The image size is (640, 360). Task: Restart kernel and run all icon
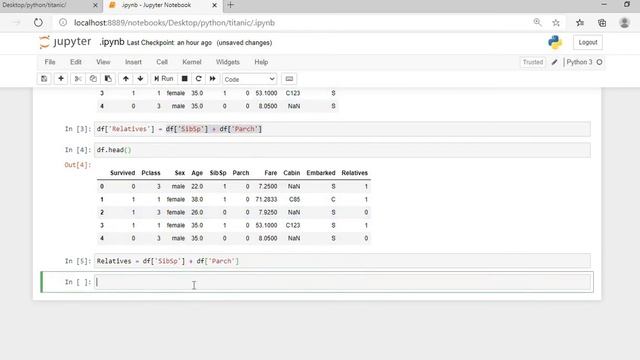[213, 79]
